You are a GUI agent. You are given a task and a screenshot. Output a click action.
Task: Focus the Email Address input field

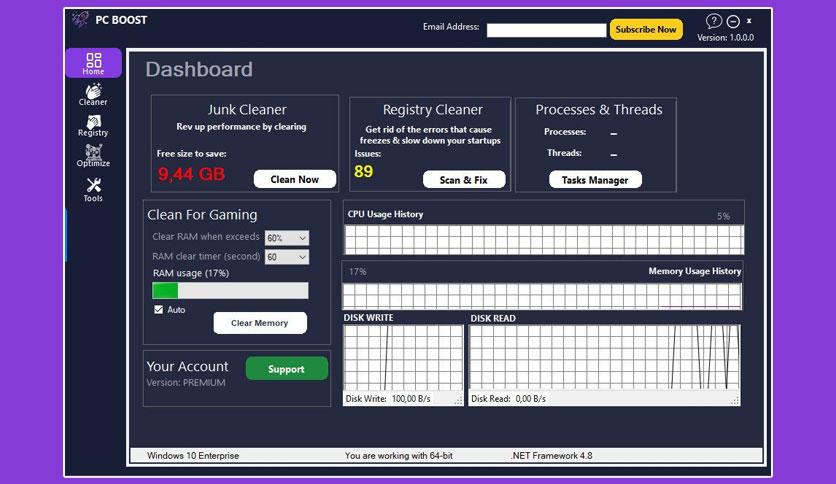point(546,30)
